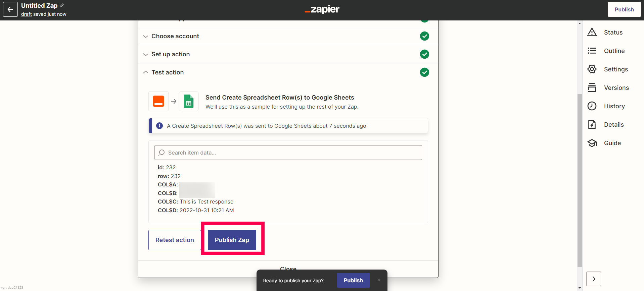
Task: Open the Versions stack icon
Action: coord(592,88)
